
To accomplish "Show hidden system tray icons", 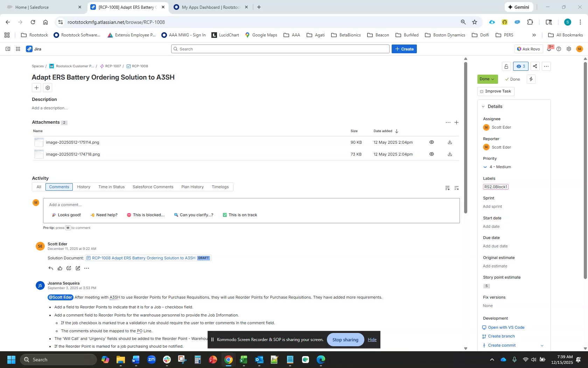I will click(x=492, y=360).
